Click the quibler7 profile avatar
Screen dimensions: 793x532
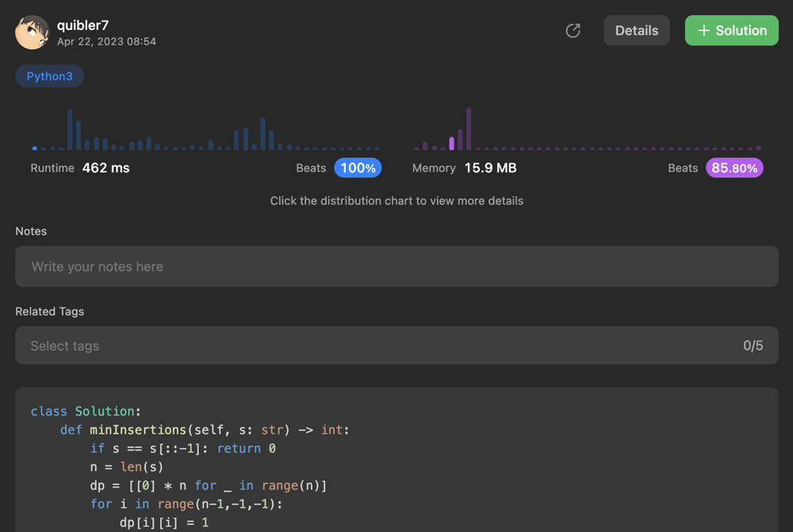point(32,32)
